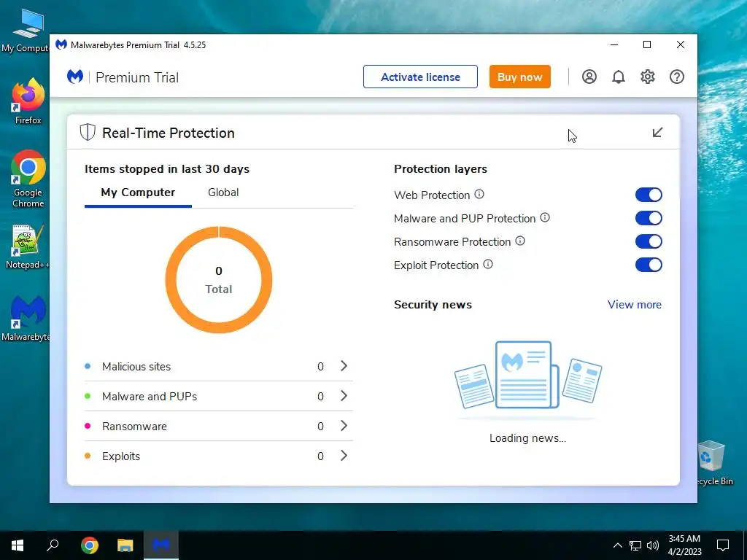Image resolution: width=747 pixels, height=560 pixels.
Task: Open the account profile icon
Action: pyautogui.click(x=589, y=77)
